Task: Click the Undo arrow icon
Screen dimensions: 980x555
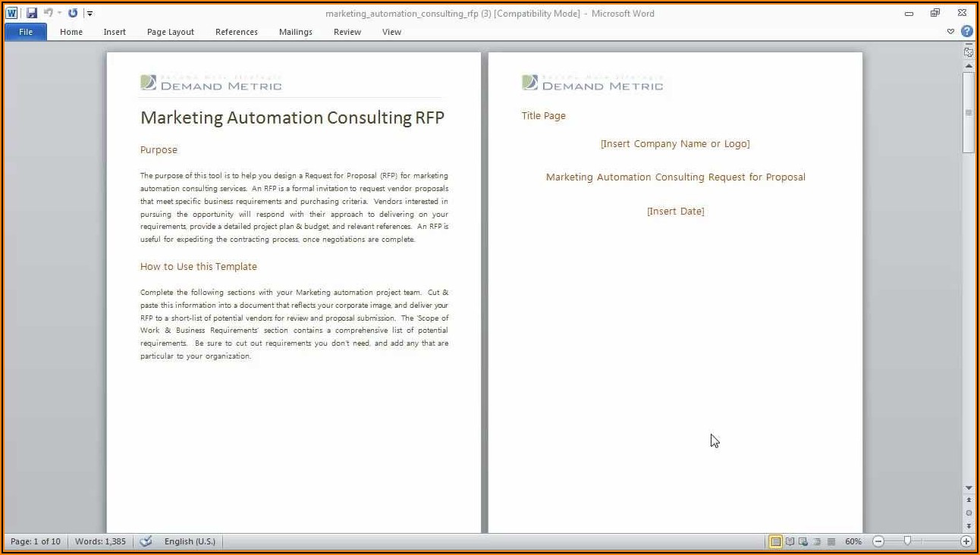Action: coord(48,13)
